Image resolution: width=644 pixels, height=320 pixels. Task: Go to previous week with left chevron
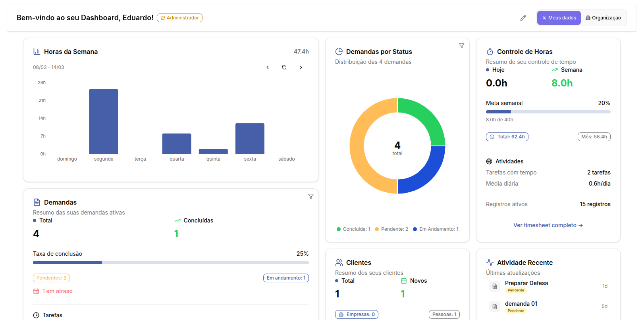coord(268,67)
